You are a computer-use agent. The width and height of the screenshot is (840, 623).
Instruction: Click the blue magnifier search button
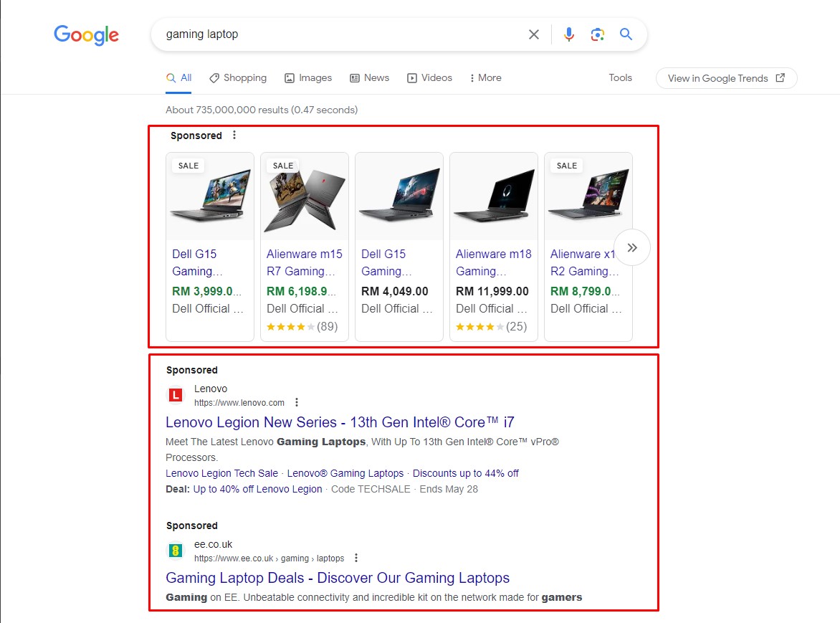coord(626,34)
